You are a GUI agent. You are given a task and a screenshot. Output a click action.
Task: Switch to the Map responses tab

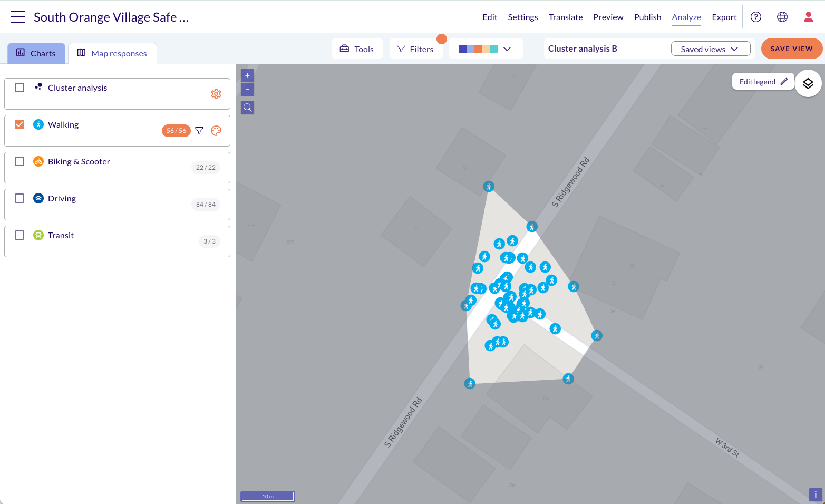[112, 53]
